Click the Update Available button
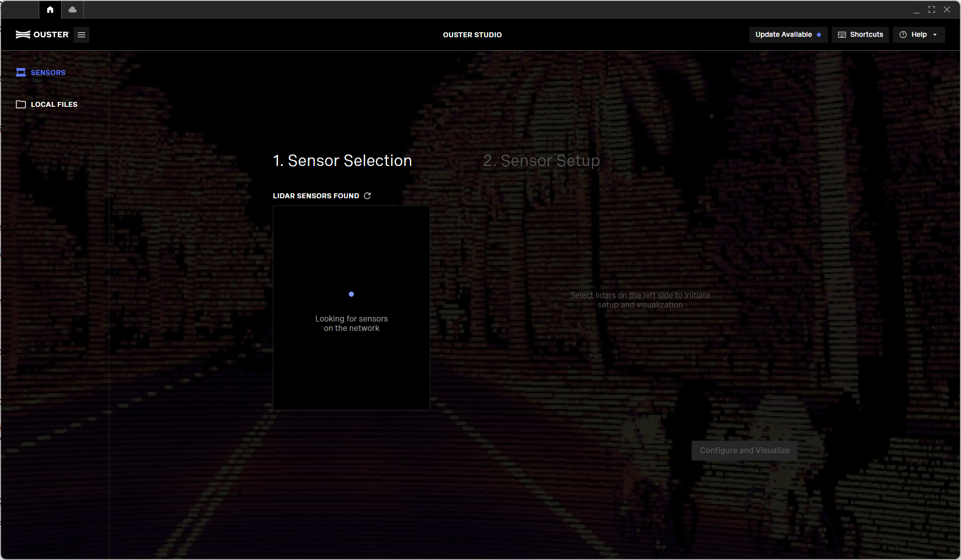Viewport: 961px width, 560px height. click(784, 35)
